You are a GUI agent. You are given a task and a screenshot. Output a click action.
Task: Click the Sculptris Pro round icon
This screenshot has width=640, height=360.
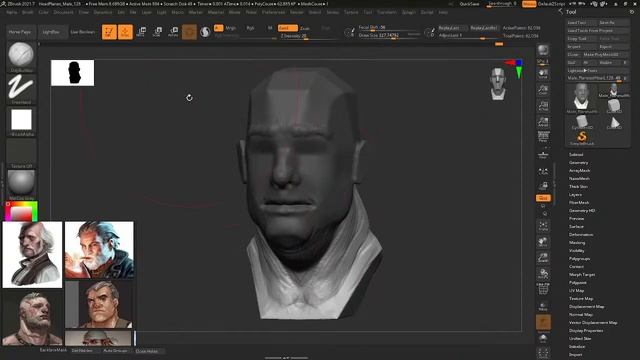coord(205,32)
